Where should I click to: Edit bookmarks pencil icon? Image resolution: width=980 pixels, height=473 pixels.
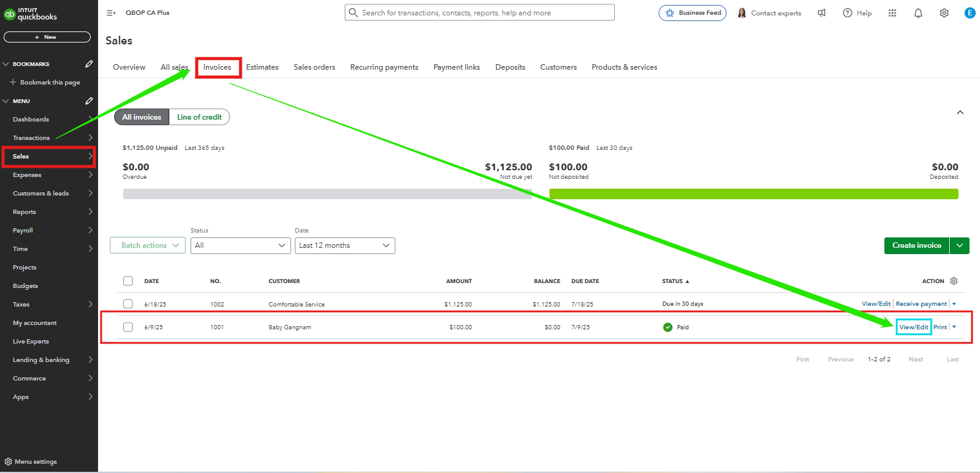[x=89, y=64]
